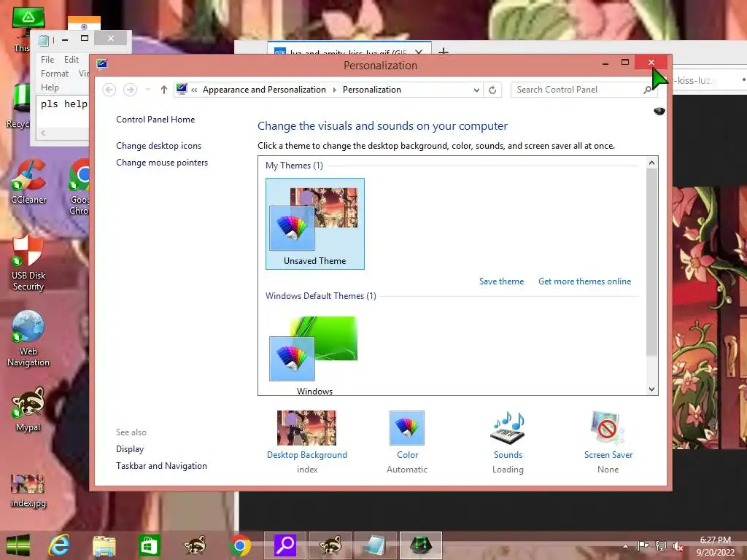Open the recent locations dropdown arrow
Viewport: 747px width, 560px height.
(147, 90)
